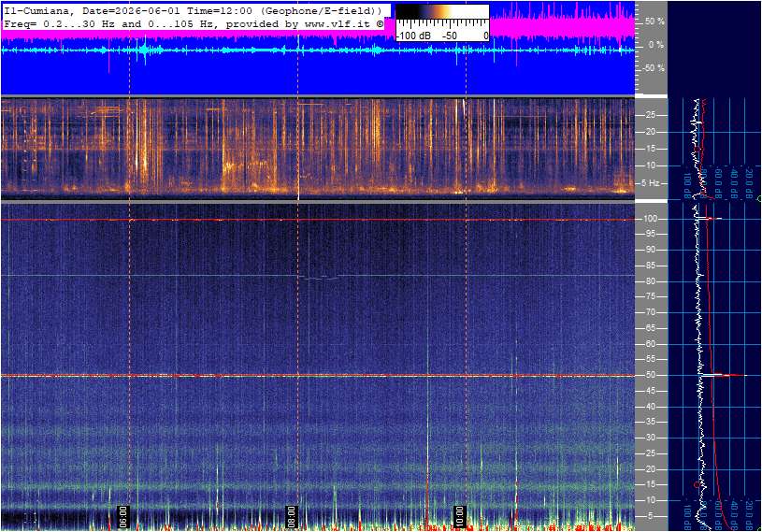Click the 'Freq= 0.2...30 Hz' caption line

[194, 23]
